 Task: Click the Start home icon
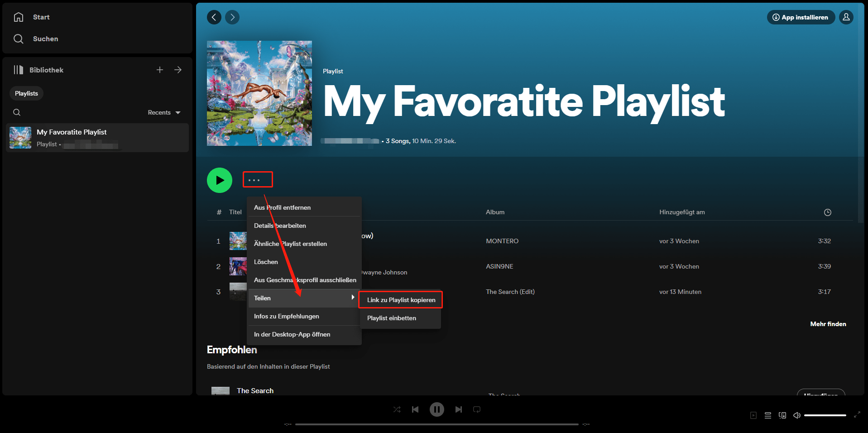click(19, 17)
